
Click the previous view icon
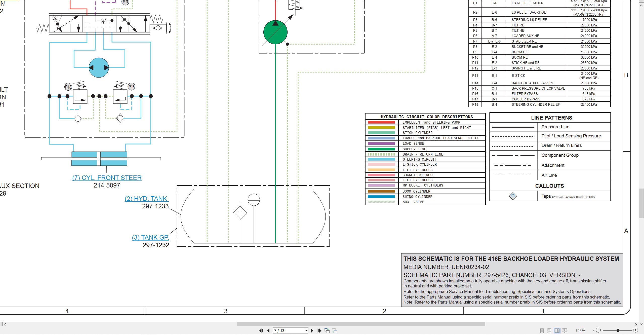click(327, 330)
